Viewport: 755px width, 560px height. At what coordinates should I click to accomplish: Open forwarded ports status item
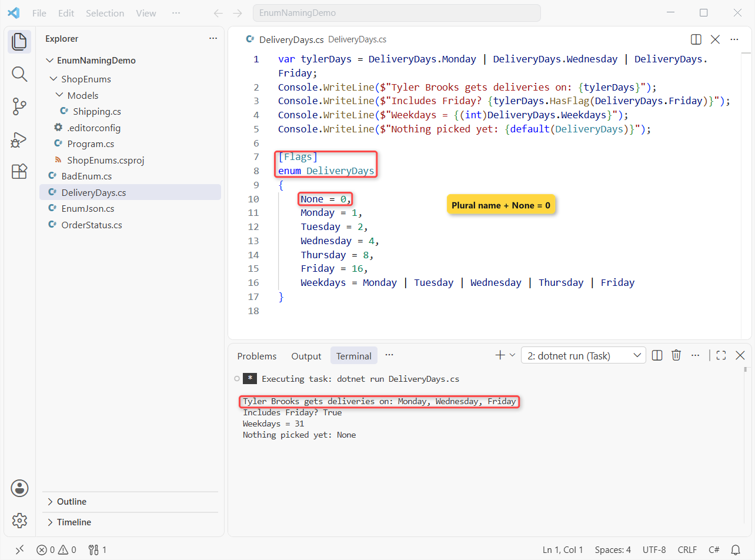[97, 550]
